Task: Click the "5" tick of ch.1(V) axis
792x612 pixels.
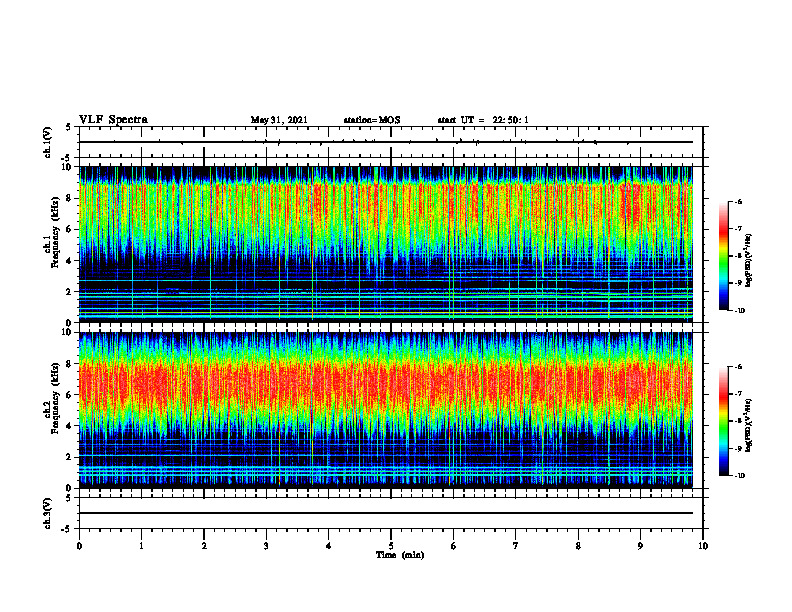Action: click(69, 127)
